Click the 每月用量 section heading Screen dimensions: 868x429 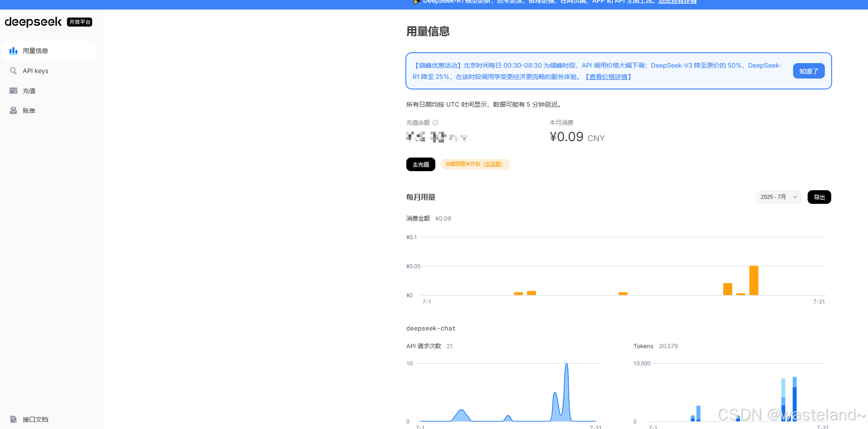(421, 197)
